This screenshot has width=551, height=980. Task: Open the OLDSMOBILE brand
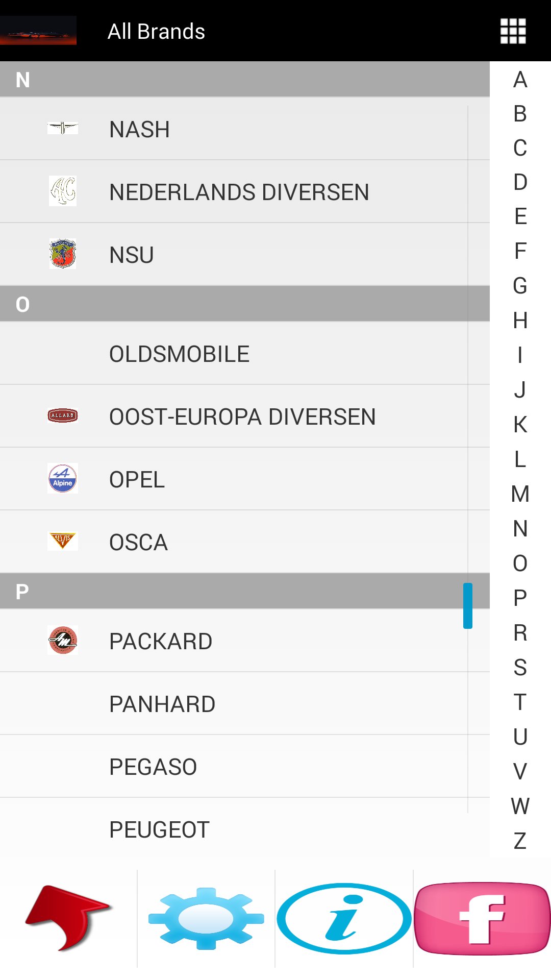(180, 354)
